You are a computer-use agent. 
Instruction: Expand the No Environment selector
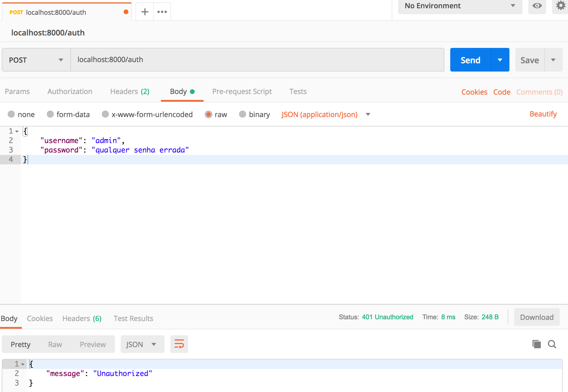point(460,6)
